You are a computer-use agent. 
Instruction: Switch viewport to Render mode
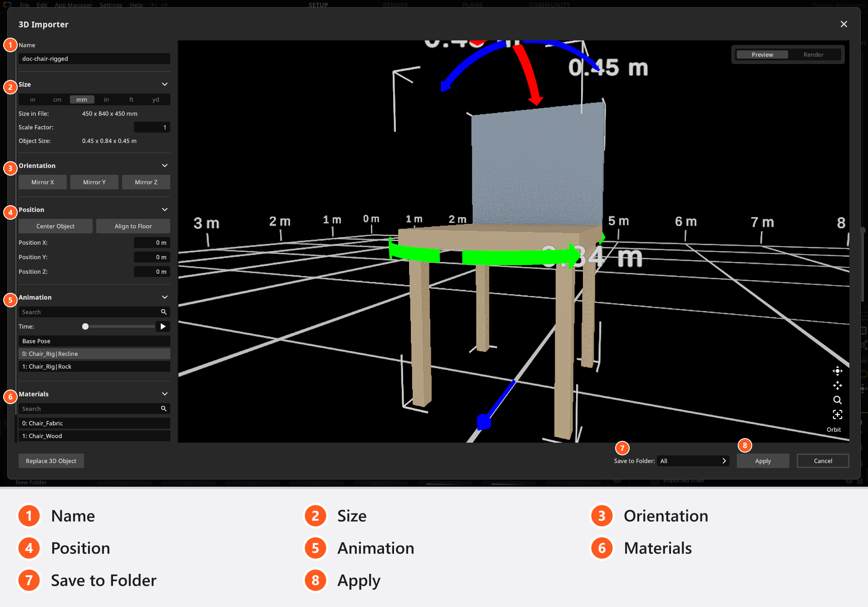click(x=813, y=54)
